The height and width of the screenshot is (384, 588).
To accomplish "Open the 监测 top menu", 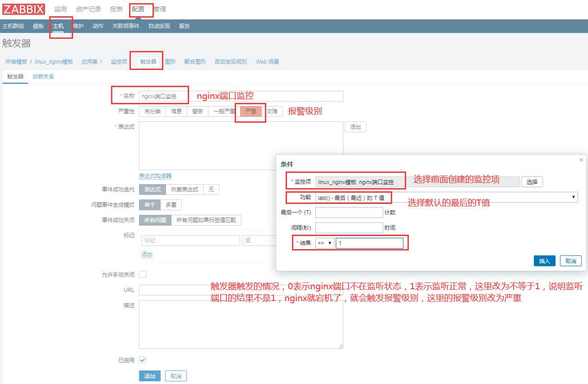I will [60, 9].
